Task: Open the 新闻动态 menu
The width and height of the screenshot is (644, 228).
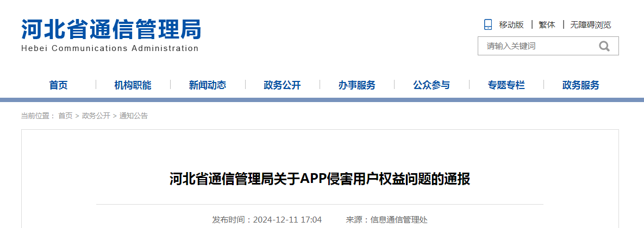Action: [208, 85]
